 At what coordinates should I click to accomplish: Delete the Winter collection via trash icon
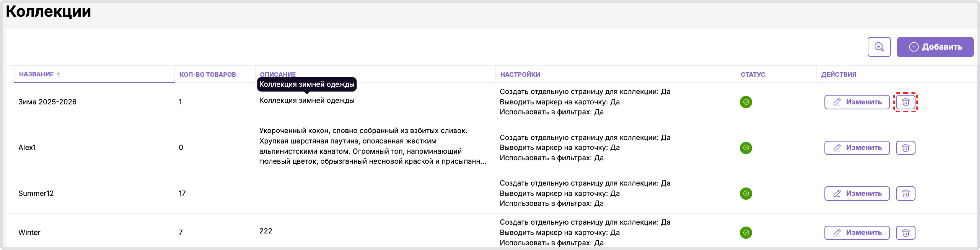(905, 233)
